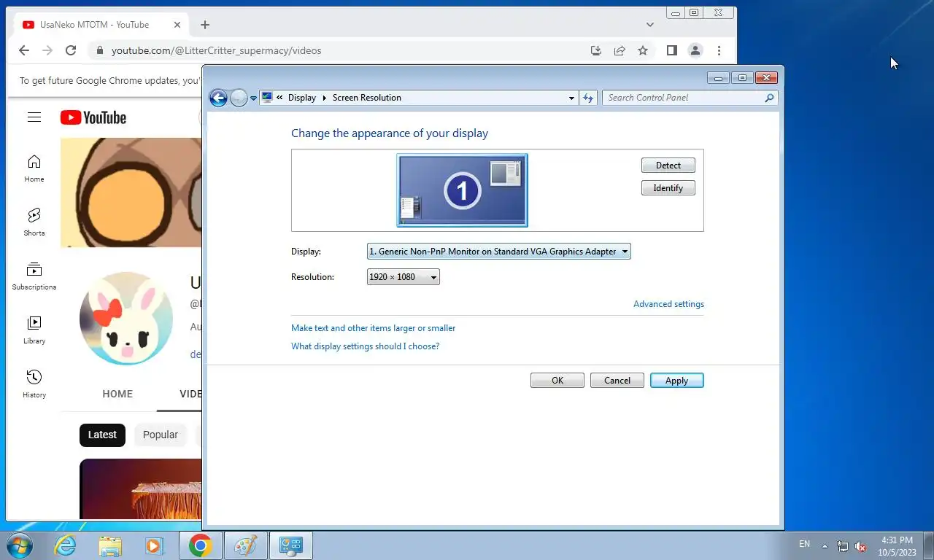Close the UsaNeko MTOTM YouTube tab
The image size is (934, 560).
pyautogui.click(x=177, y=25)
